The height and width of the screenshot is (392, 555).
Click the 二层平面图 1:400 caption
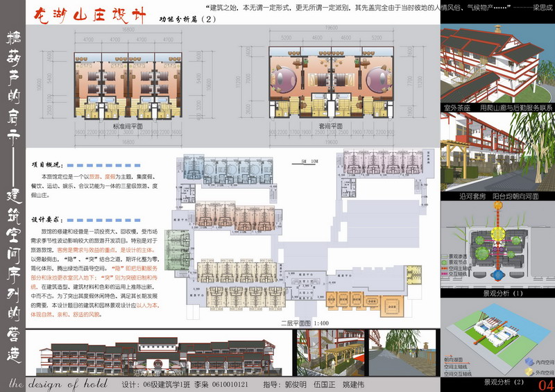[303, 323]
